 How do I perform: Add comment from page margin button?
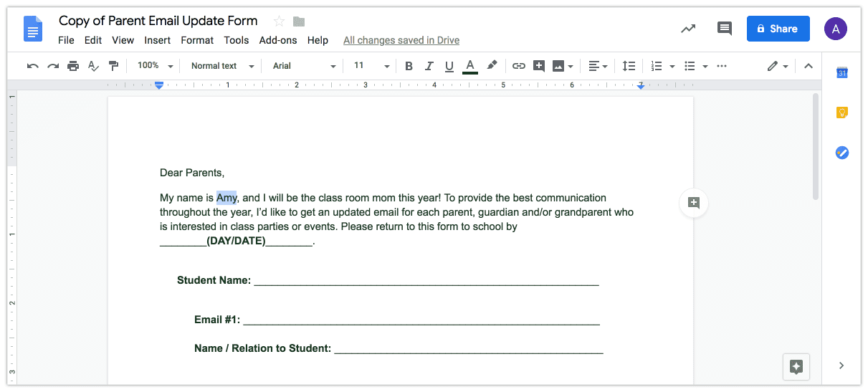click(x=693, y=203)
